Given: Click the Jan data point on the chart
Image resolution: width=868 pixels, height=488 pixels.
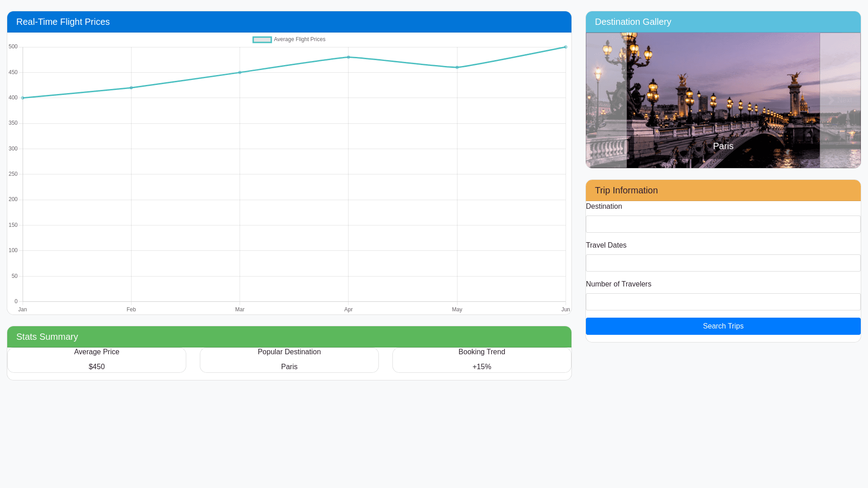Looking at the screenshot, I should coord(23,98).
